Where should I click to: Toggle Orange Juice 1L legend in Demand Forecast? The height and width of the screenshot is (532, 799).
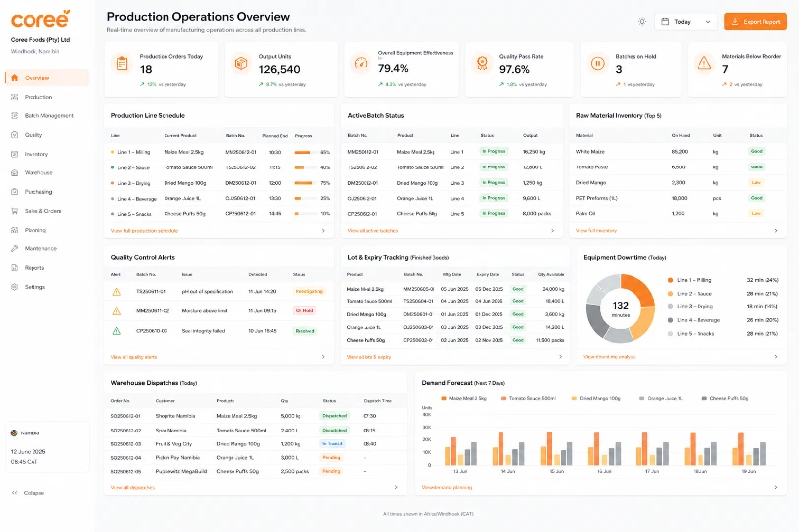[x=660, y=398]
